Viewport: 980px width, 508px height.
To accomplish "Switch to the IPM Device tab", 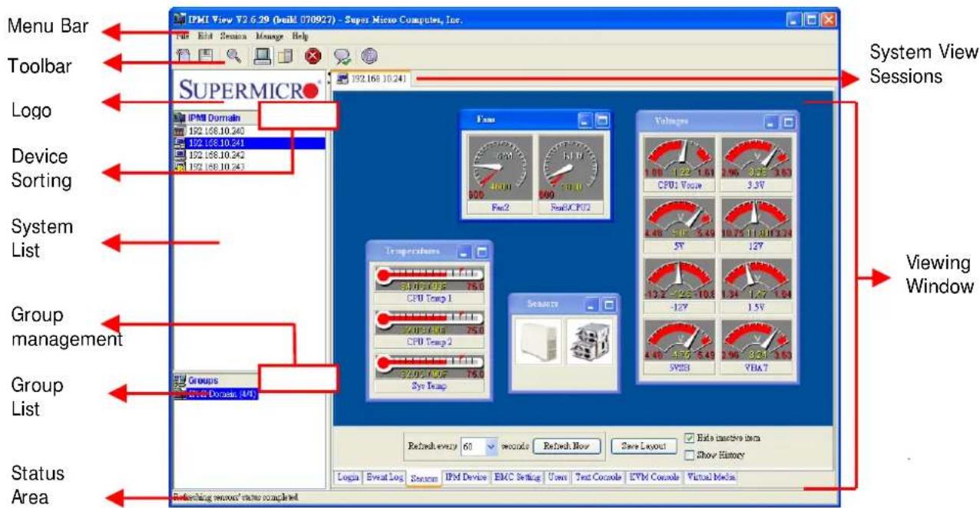I will pyautogui.click(x=466, y=477).
